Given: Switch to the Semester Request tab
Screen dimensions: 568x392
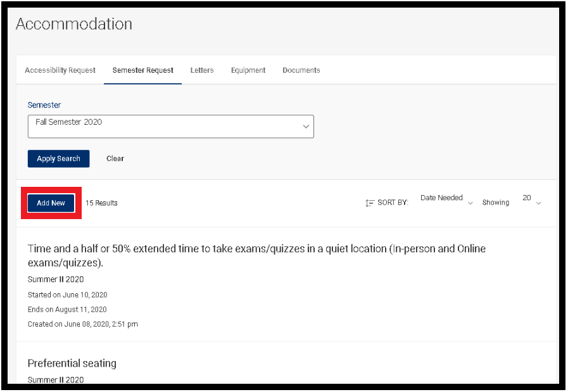Looking at the screenshot, I should click(142, 70).
